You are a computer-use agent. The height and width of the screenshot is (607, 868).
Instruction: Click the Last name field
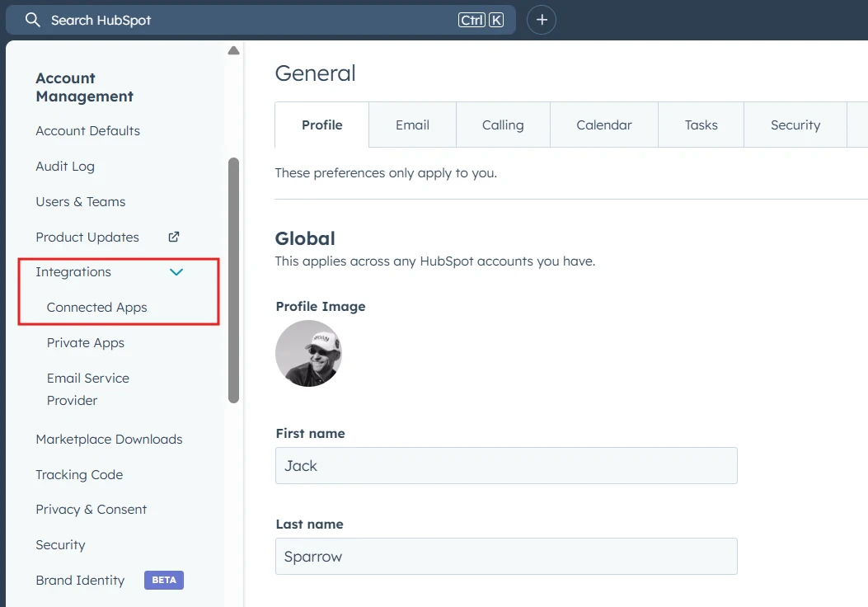click(x=506, y=556)
